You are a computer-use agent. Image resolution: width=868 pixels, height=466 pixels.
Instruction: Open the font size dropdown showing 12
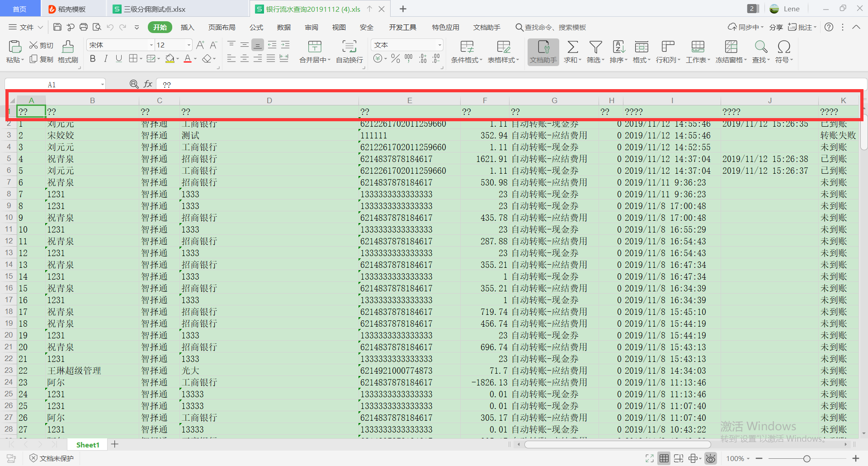coord(189,45)
